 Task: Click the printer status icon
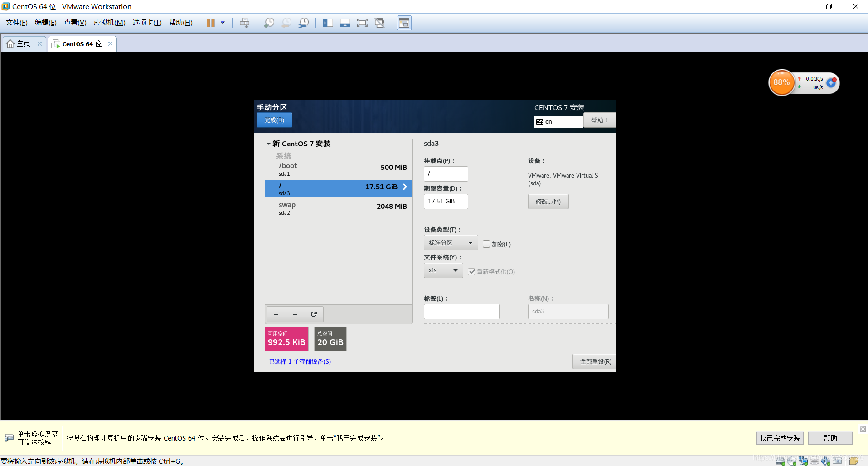tap(815, 461)
